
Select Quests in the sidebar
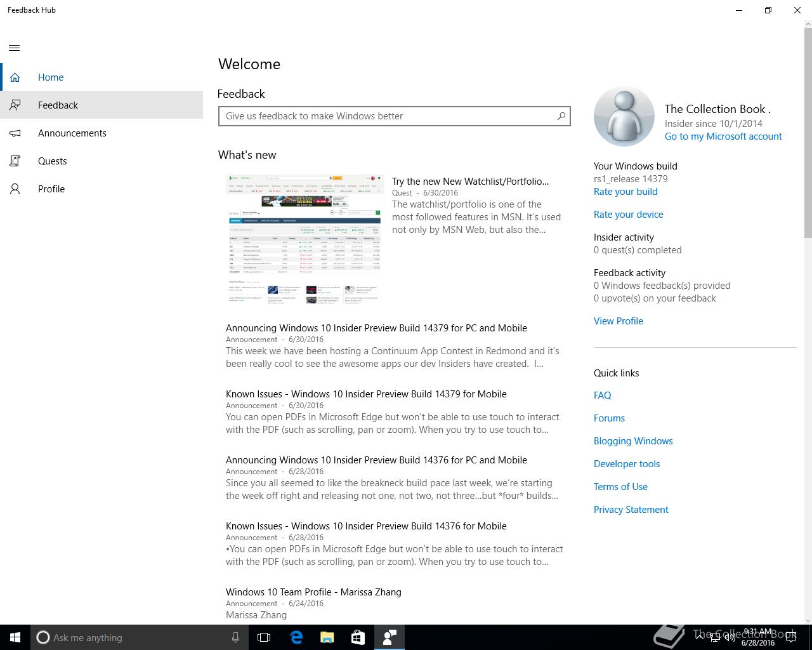pos(101,161)
